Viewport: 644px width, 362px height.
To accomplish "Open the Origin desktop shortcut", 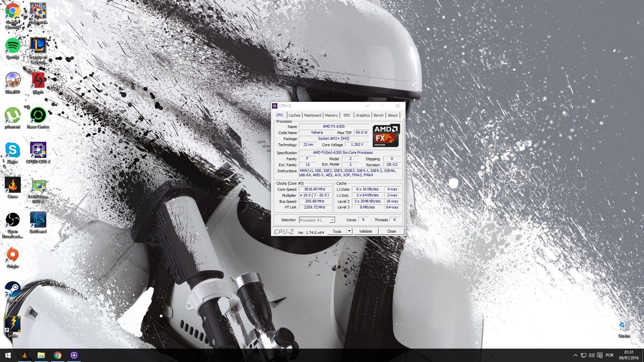I will pyautogui.click(x=13, y=257).
